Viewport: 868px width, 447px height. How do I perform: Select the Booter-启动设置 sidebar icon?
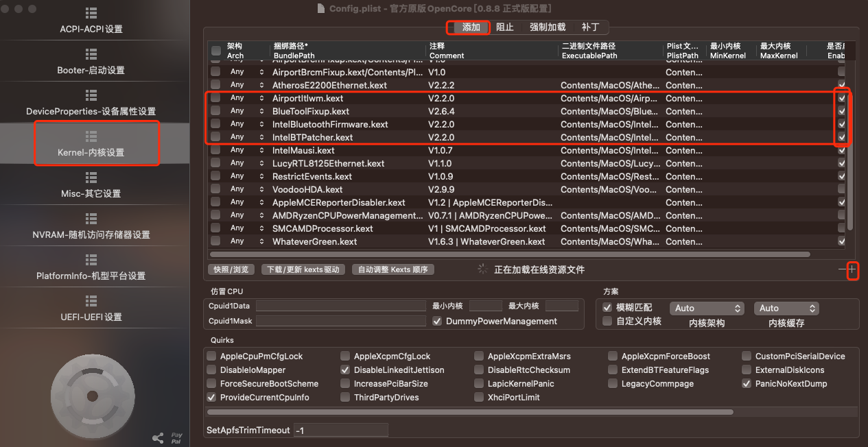91,54
